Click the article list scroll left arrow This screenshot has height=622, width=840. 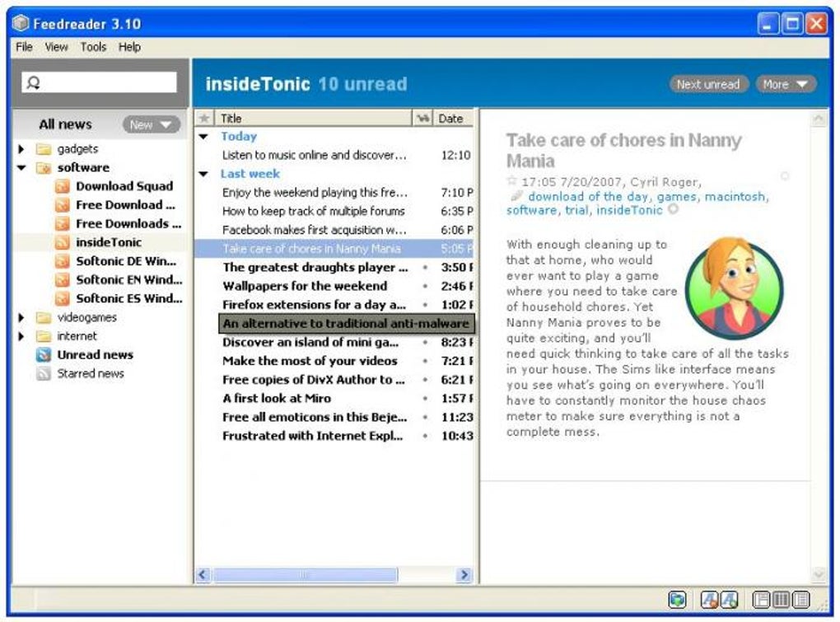tap(203, 575)
